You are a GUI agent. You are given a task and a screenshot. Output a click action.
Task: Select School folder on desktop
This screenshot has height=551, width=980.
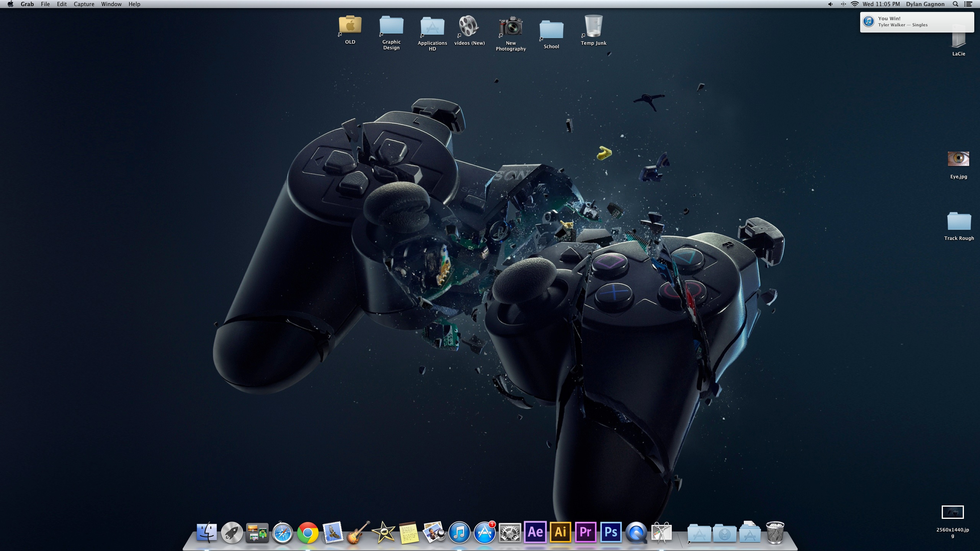click(551, 30)
